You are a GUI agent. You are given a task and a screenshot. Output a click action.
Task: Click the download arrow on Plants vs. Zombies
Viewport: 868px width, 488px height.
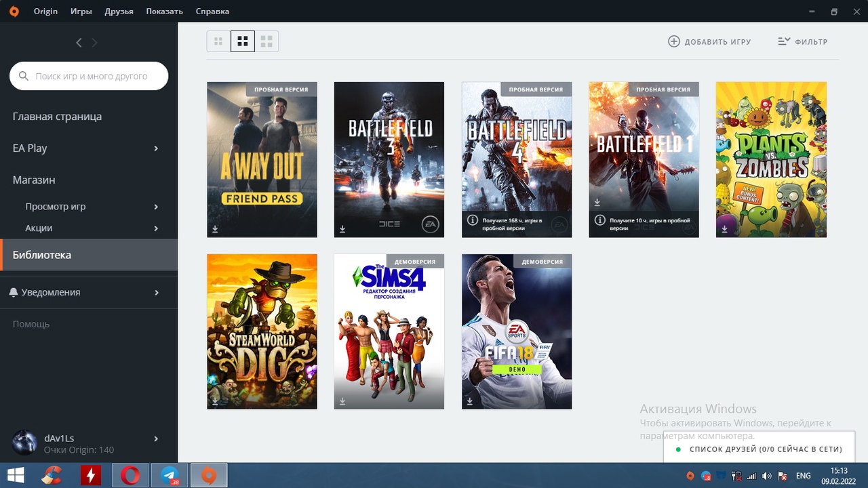click(x=724, y=229)
